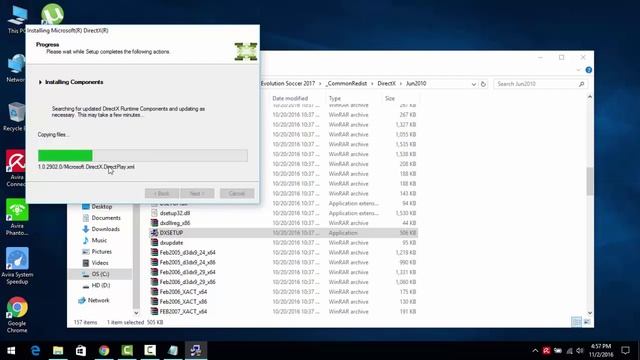Open the Recycle Bin desktop icon
This screenshot has height=360, width=640.
(16, 116)
